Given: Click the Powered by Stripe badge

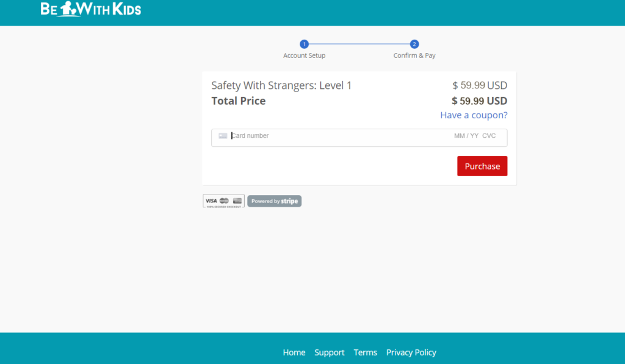Looking at the screenshot, I should pos(274,201).
